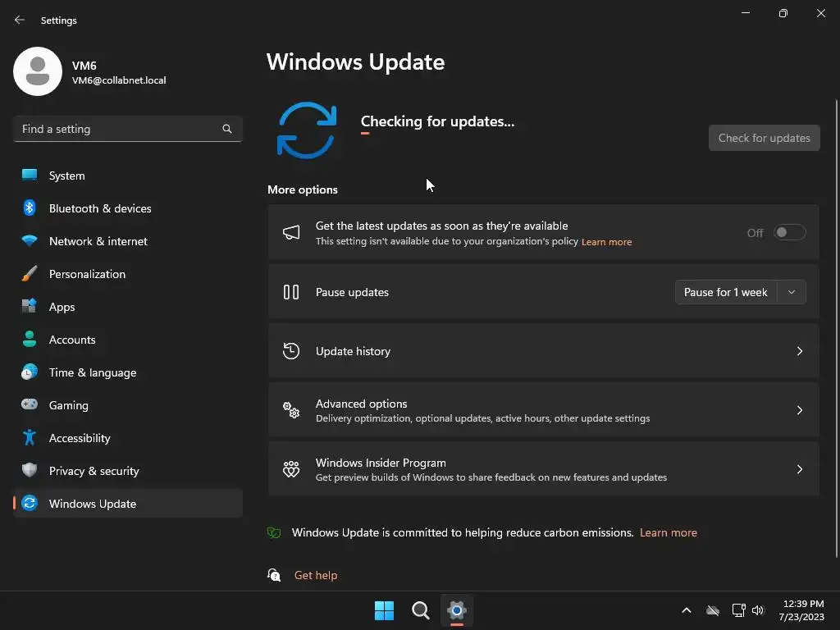This screenshot has height=630, width=840.
Task: Open the Windows Start menu
Action: (384, 610)
